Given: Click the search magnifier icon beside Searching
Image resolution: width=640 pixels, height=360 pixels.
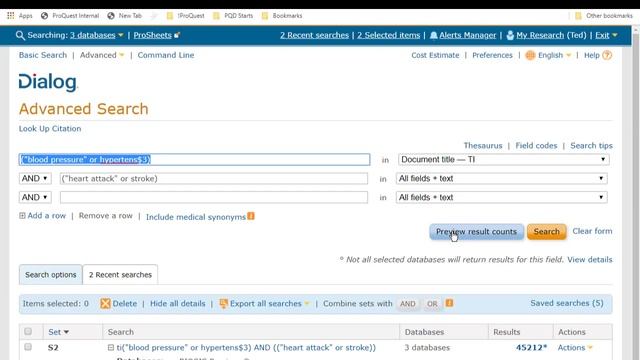Looking at the screenshot, I should point(20,36).
